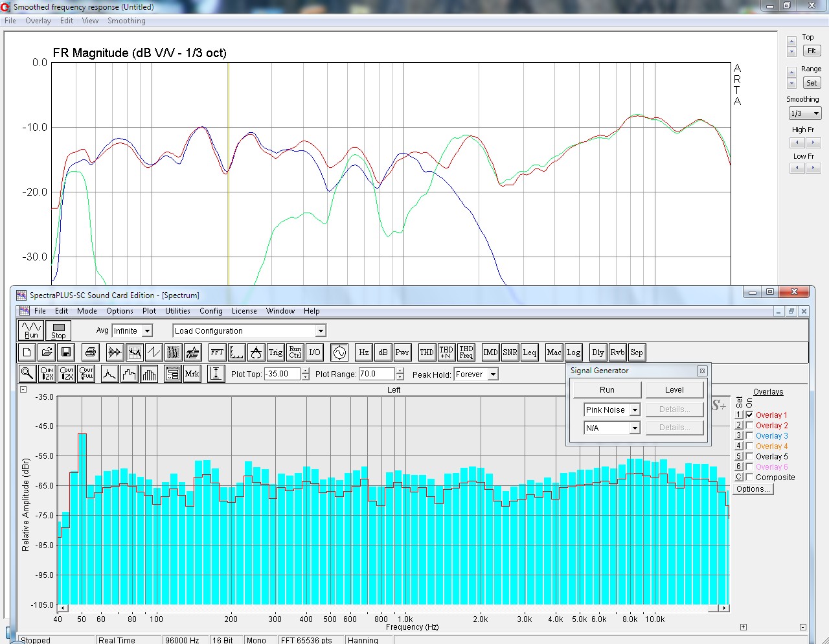Screen dimensions: 829x644
Task: Enable the Overlay 3 checkbox
Action: (749, 436)
